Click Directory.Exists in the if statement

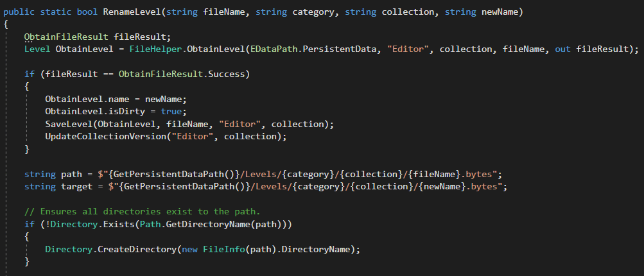(93, 224)
